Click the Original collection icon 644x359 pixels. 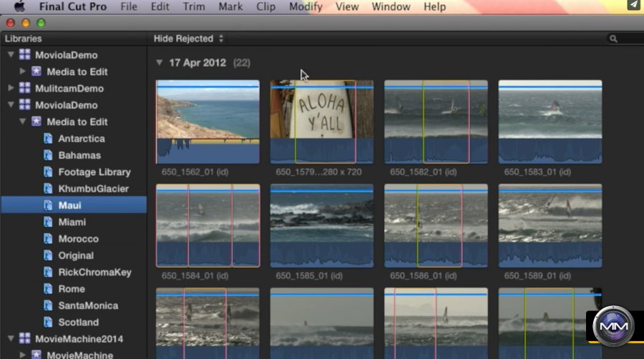(48, 255)
